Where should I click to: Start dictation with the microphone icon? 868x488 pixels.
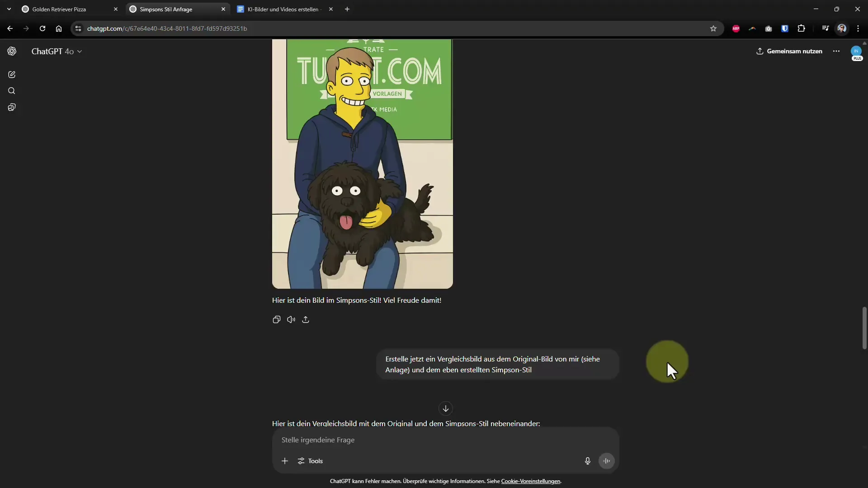[x=588, y=461]
